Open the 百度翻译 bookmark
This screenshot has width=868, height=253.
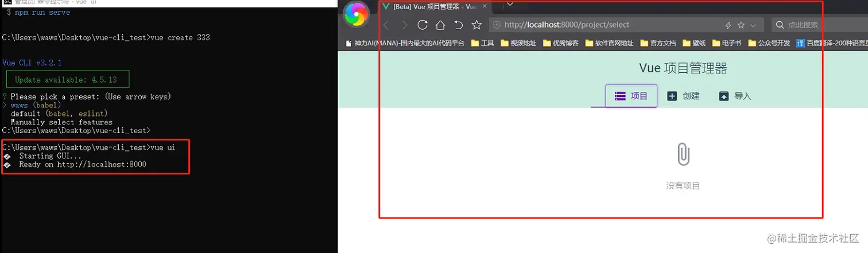point(832,43)
